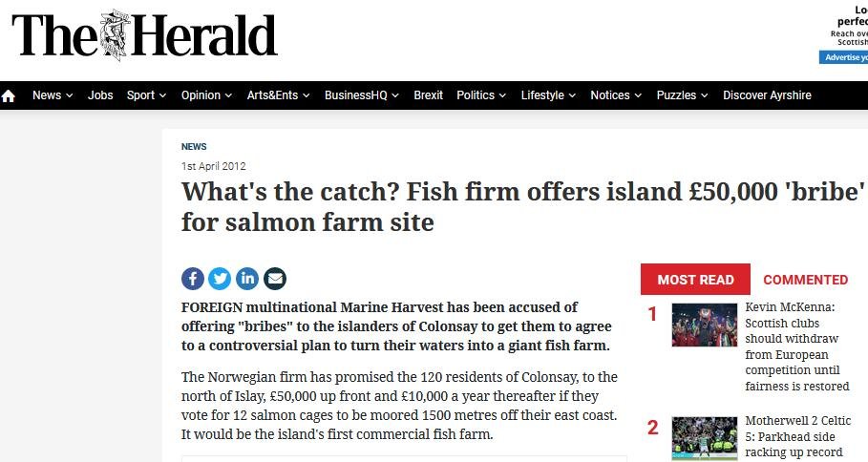
Task: Open Discover Ayrshire page
Action: [x=767, y=95]
